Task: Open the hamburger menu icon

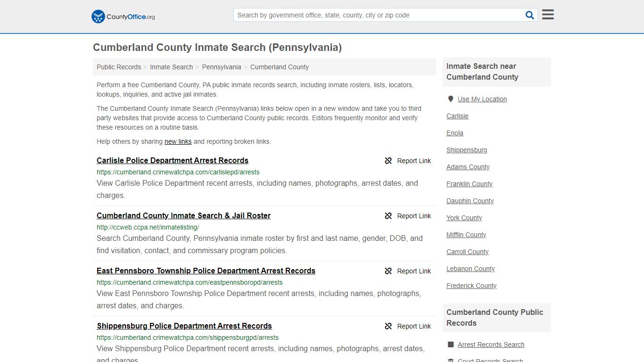Action: tap(548, 15)
